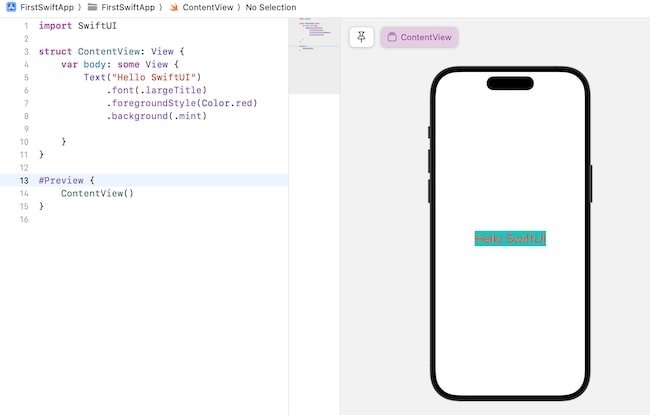Click the project app icon in breadcrumb

coord(11,7)
